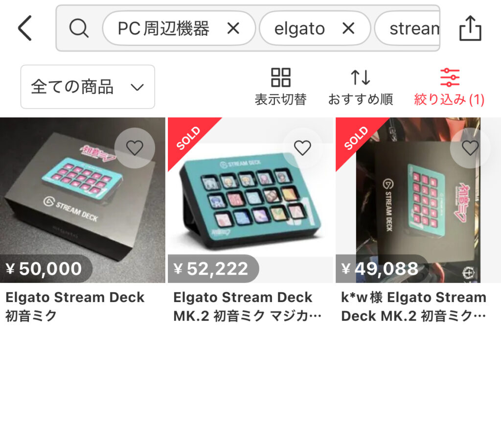
Task: Favorite the ¥50,000 Stream Deck listing
Action: pos(135,148)
